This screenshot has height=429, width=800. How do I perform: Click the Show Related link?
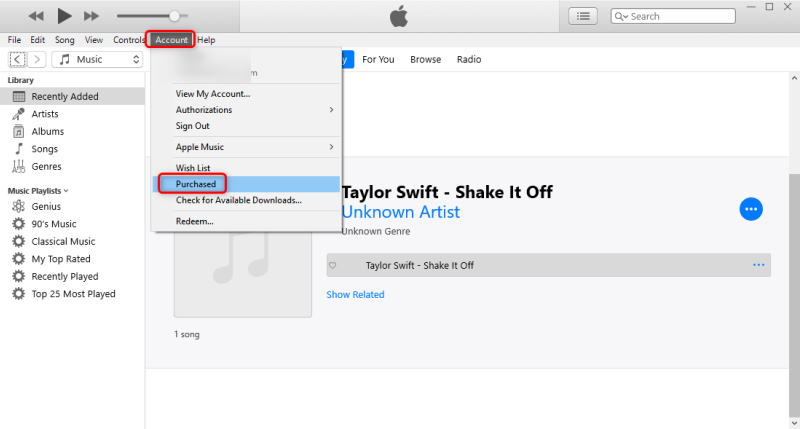[355, 294]
